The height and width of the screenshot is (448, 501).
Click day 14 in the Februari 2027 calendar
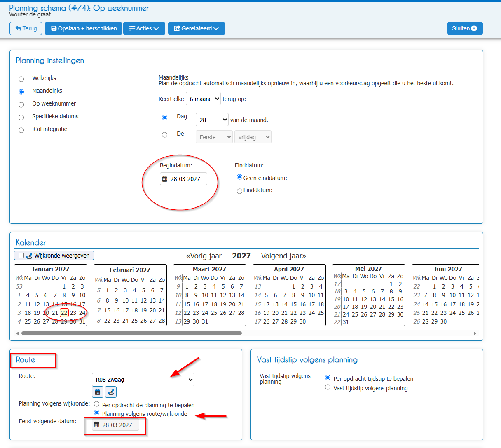[162, 300]
